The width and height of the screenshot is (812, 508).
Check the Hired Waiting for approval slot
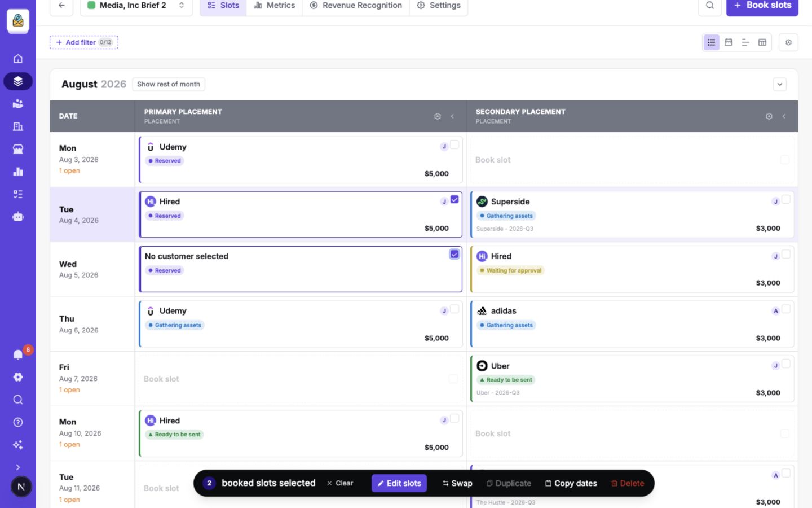click(x=786, y=255)
